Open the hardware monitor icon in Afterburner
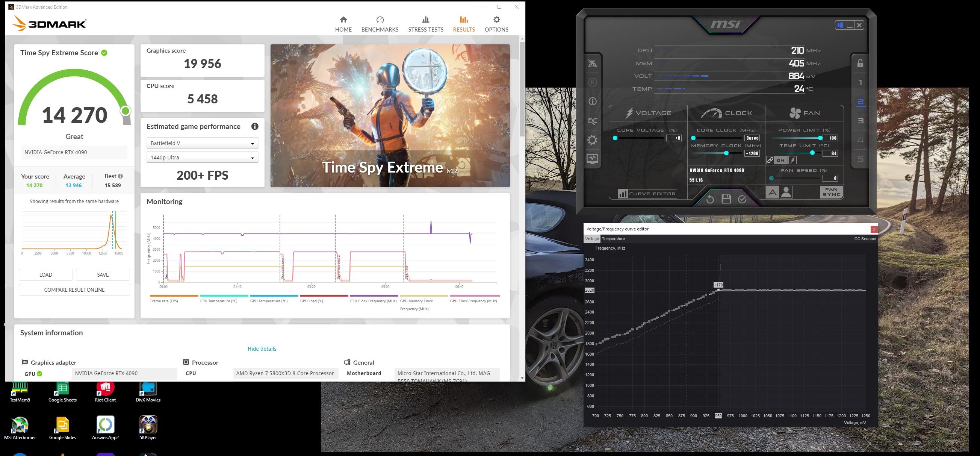The height and width of the screenshot is (456, 980). coord(592,159)
